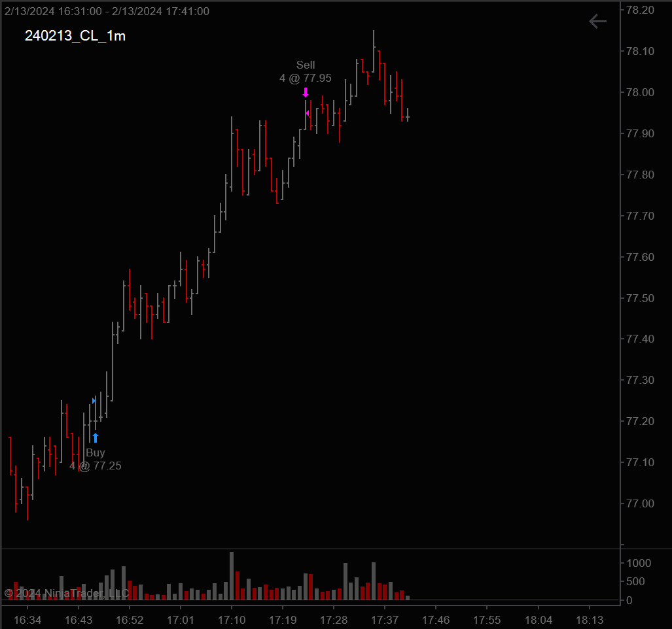Click the 78.20 price axis label
This screenshot has width=672, height=629.
641,10
